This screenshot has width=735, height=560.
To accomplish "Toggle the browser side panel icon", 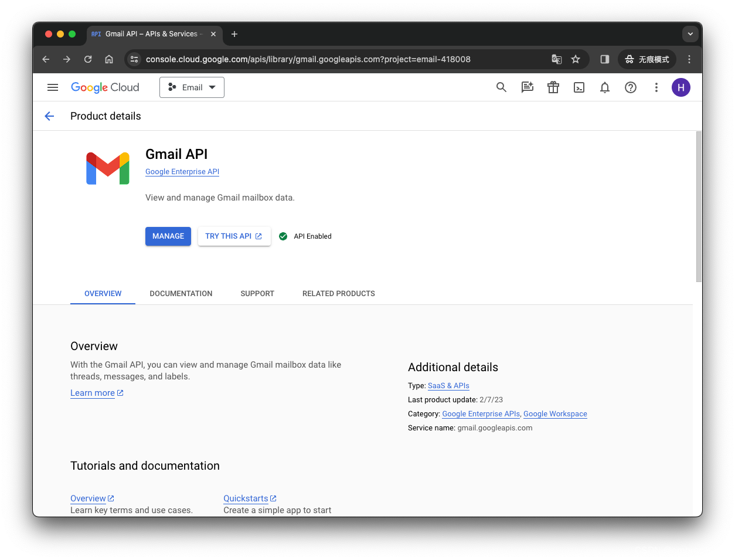I will pyautogui.click(x=605, y=59).
